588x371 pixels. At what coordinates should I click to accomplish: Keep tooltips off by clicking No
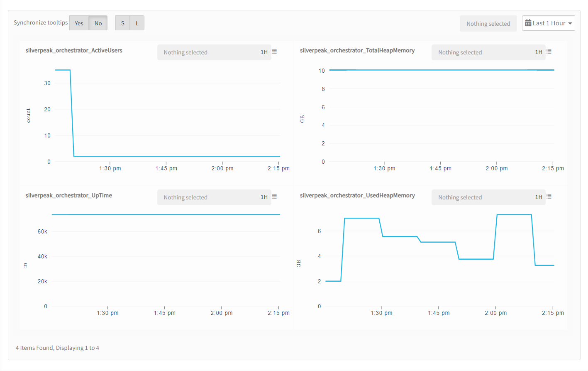98,23
